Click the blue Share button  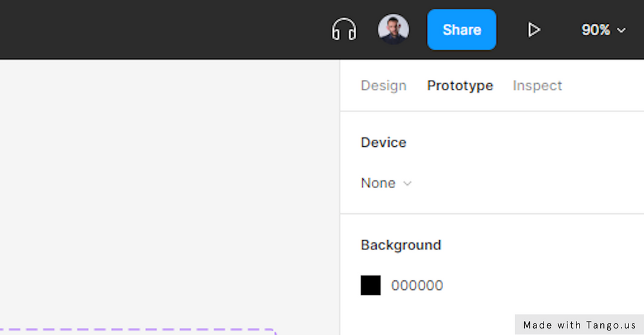point(462,30)
